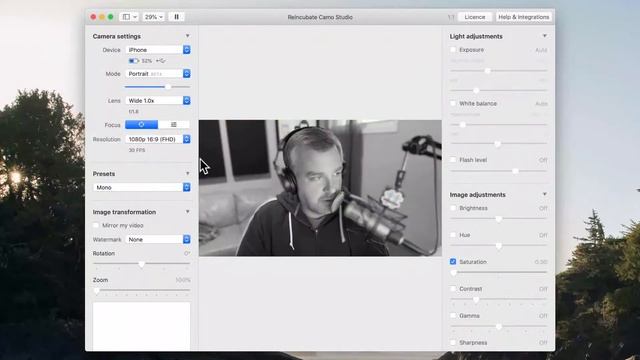Click the Exposure Auto label
Viewport: 640px width, 360px height.
click(541, 50)
